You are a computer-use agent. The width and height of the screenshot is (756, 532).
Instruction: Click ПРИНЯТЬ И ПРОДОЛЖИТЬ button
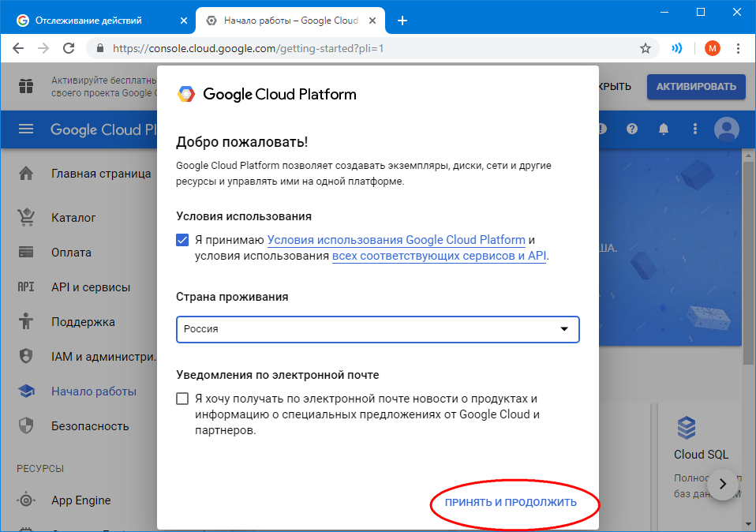pyautogui.click(x=511, y=502)
